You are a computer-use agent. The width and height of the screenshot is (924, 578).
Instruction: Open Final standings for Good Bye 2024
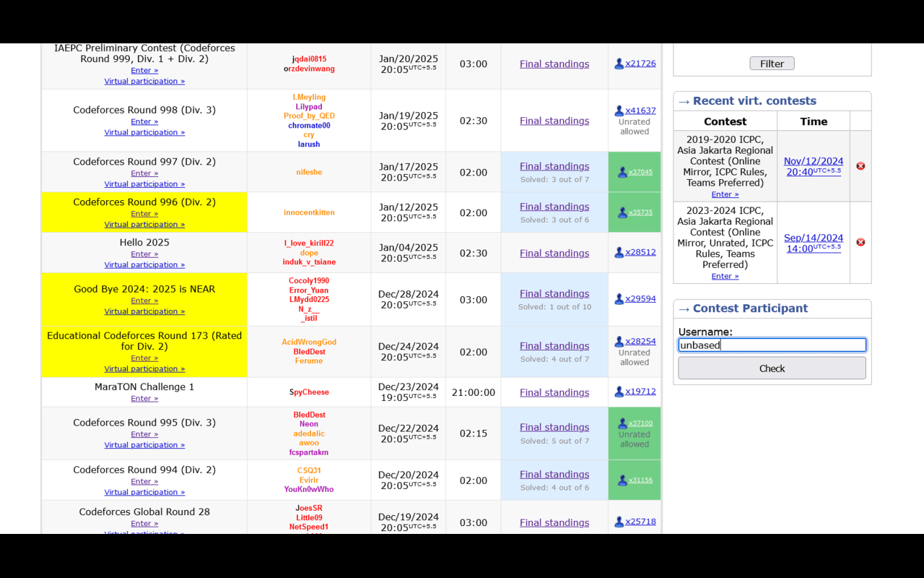pyautogui.click(x=554, y=293)
